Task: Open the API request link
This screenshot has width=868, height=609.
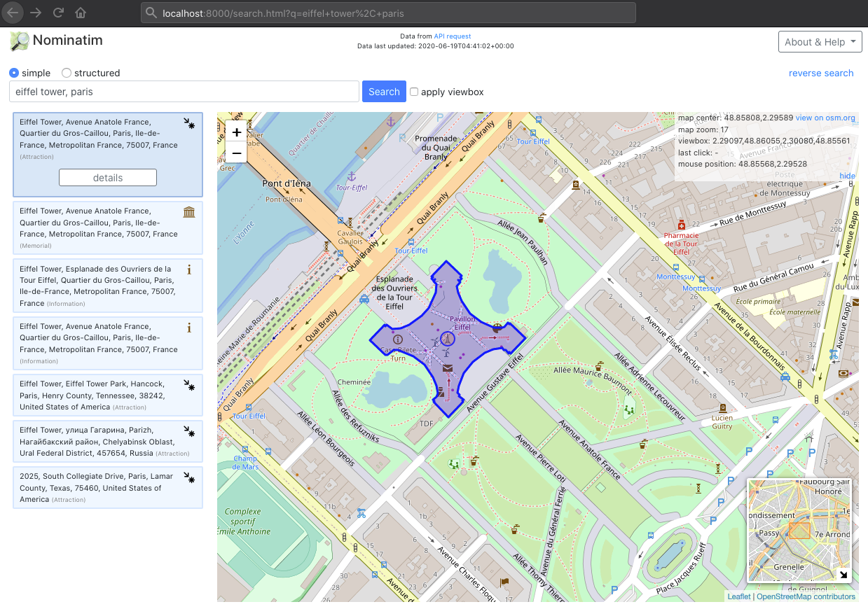Action: (453, 36)
